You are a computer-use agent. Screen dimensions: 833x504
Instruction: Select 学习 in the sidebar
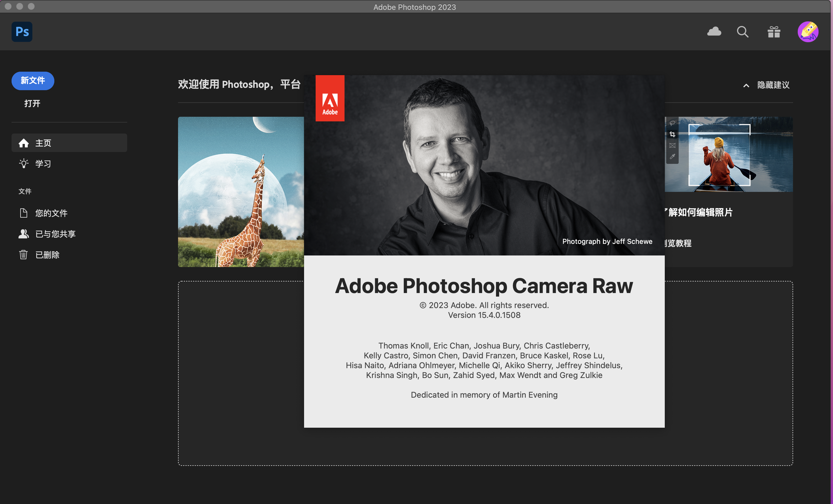pos(43,164)
